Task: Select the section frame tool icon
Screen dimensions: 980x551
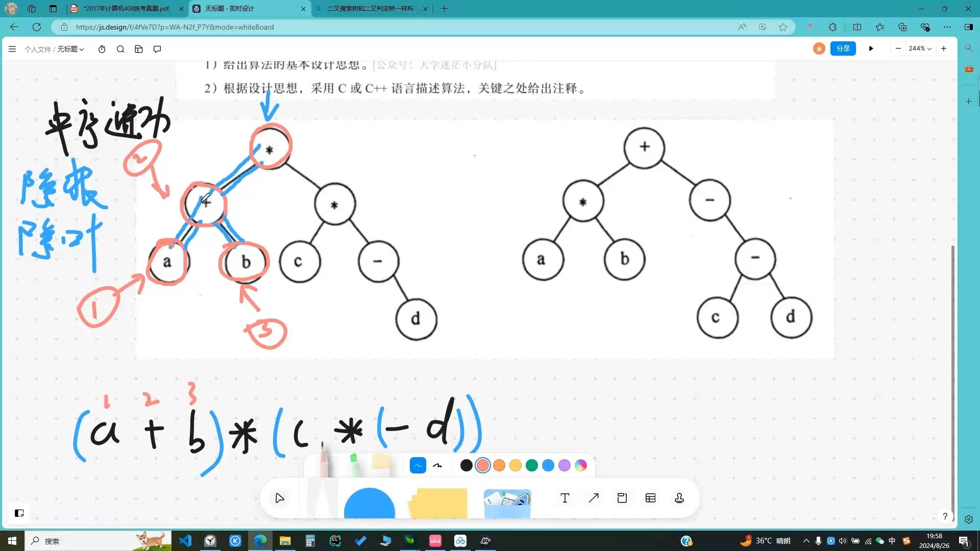Action: 622,498
